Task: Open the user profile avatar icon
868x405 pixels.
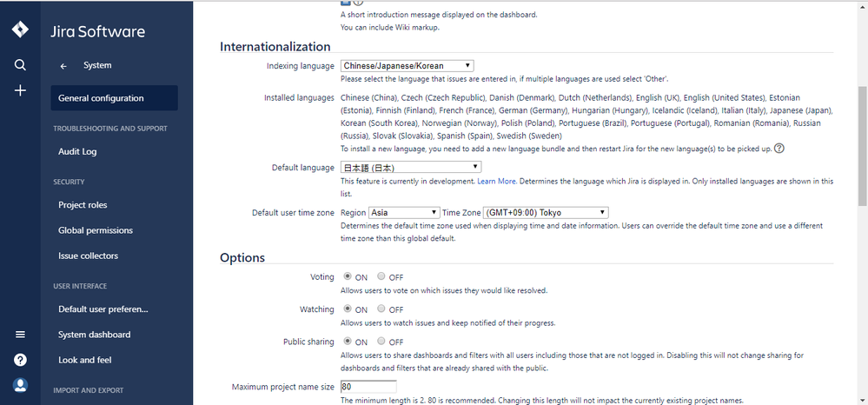Action: [20, 385]
